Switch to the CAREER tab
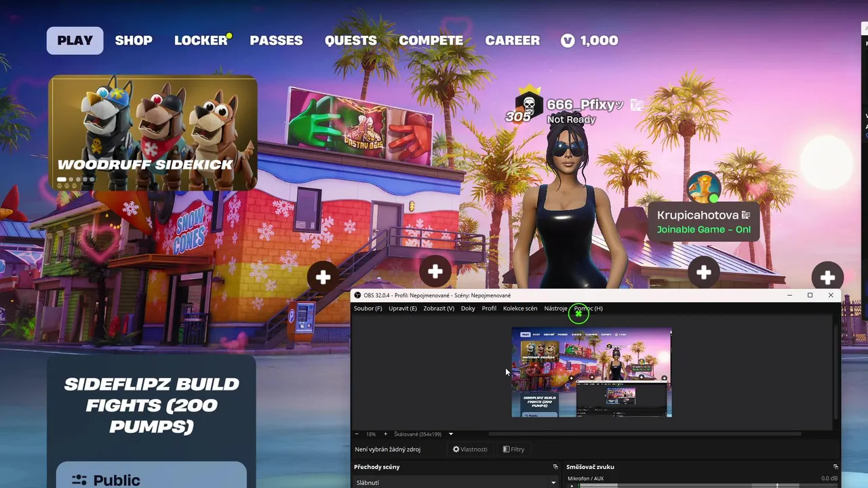Screen dimensions: 868x488 pyautogui.click(x=512, y=41)
